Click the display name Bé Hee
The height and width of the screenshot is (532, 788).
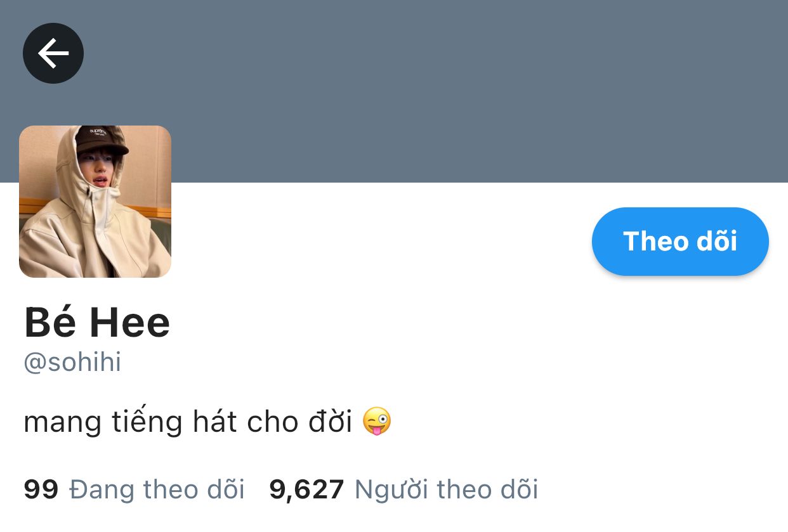pyautogui.click(x=97, y=322)
